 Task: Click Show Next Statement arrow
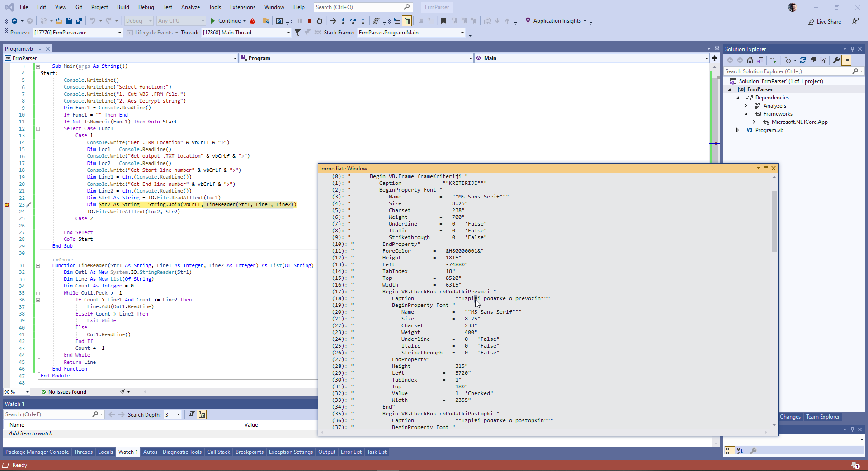[x=333, y=21]
